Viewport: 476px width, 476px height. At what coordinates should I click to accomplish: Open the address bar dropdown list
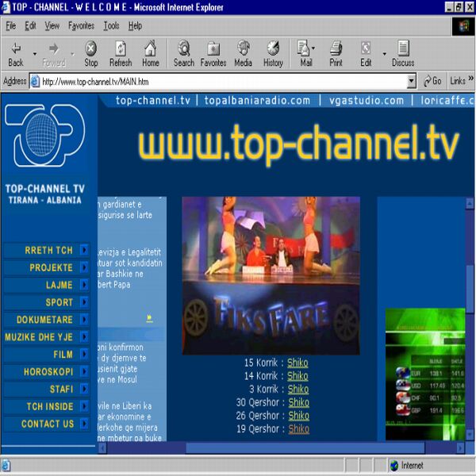click(411, 81)
